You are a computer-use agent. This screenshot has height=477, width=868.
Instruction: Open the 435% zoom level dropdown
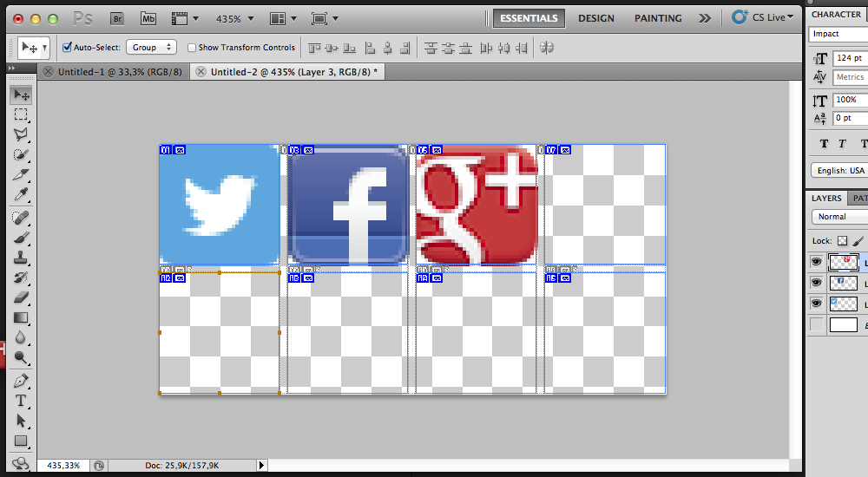point(234,18)
